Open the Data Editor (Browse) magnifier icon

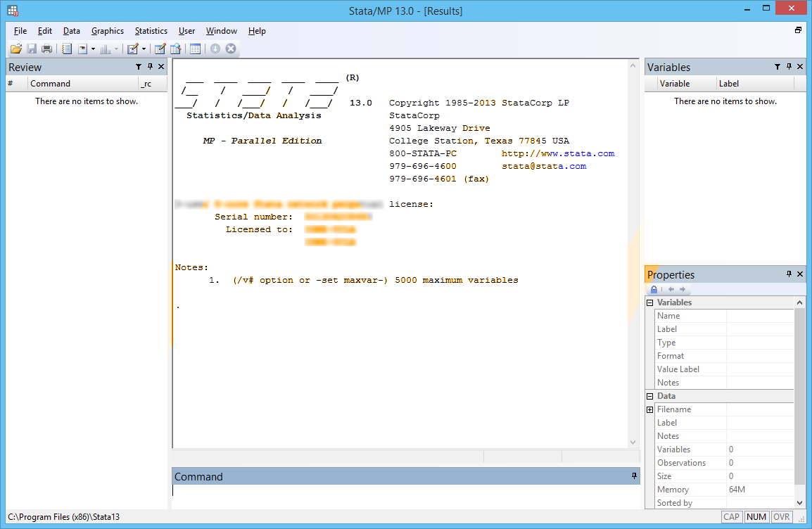175,49
